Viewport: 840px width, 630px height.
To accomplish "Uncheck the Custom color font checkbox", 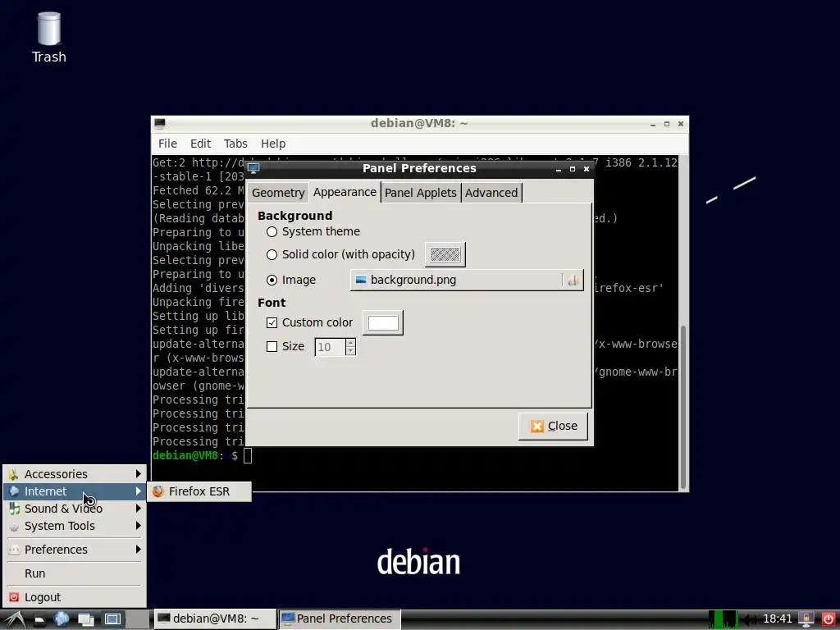I will click(x=272, y=322).
